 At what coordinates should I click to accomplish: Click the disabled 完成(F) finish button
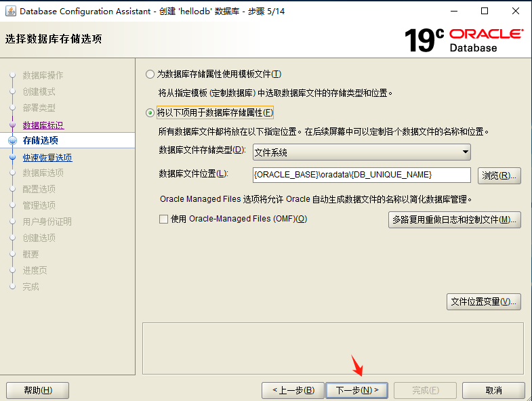(x=425, y=390)
